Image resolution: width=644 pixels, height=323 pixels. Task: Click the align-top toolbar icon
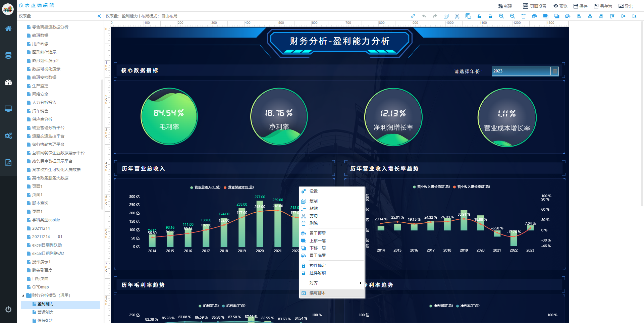pyautogui.click(x=612, y=16)
